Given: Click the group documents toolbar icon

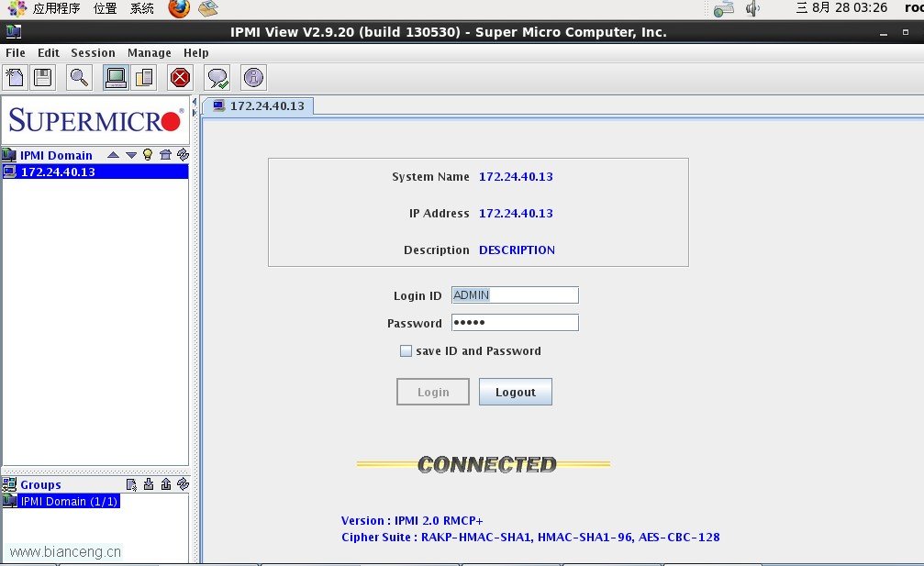Looking at the screenshot, I should (x=144, y=78).
